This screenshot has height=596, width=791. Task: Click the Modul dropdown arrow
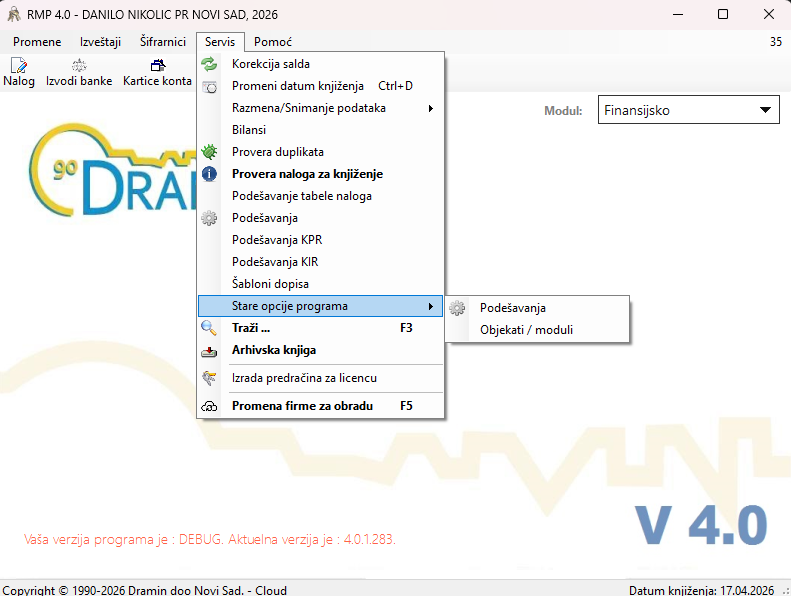(765, 110)
